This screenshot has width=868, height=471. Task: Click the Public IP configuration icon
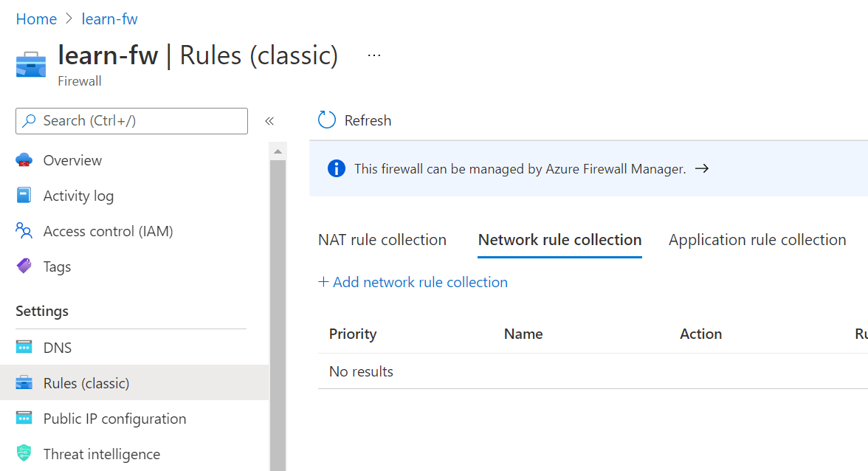(x=24, y=418)
